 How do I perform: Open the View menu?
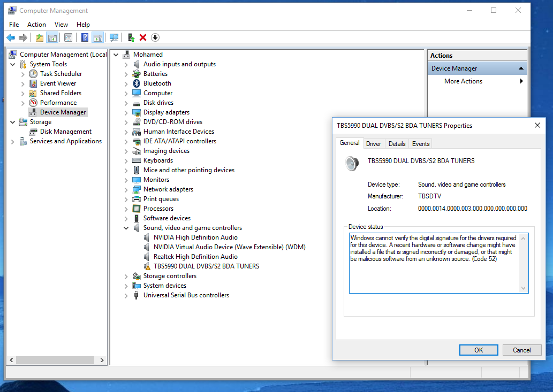tap(62, 25)
